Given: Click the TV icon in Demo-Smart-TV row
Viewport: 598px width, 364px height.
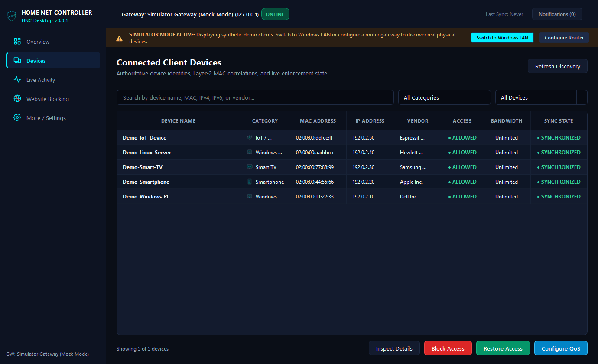Looking at the screenshot, I should [x=250, y=167].
